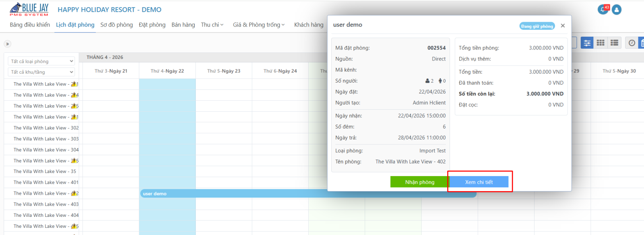Open the Bán hàng menu item
Screen dimensions: 644x235
pos(183,25)
